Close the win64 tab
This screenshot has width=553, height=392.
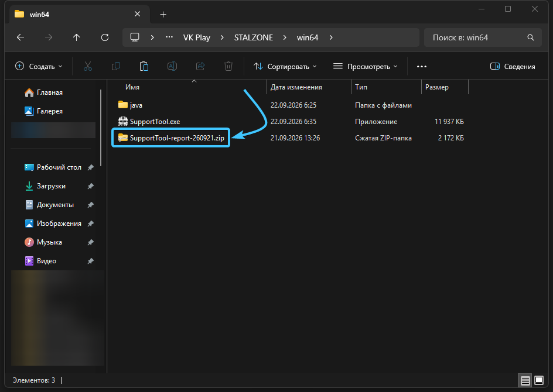click(x=138, y=14)
